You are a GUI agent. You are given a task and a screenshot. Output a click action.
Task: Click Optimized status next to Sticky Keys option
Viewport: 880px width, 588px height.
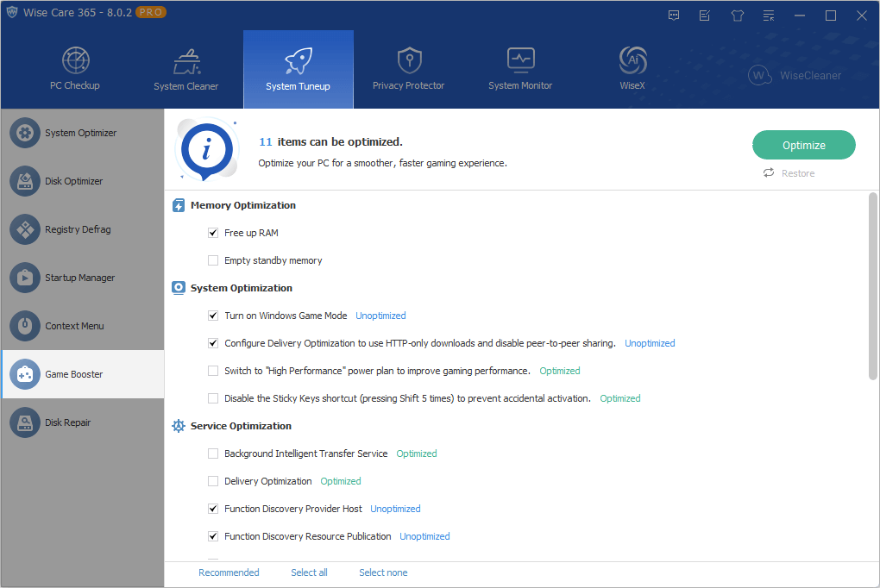620,398
